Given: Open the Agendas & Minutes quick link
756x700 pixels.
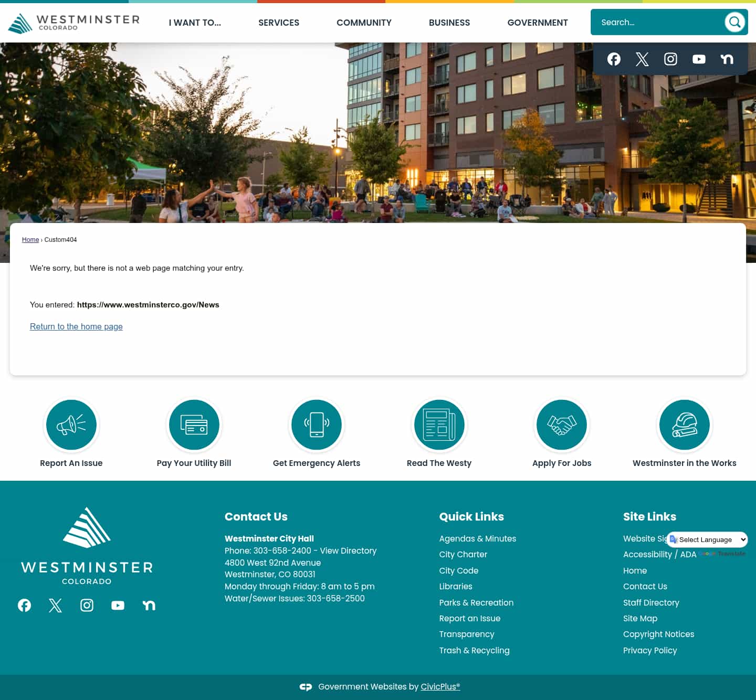Looking at the screenshot, I should 477,538.
